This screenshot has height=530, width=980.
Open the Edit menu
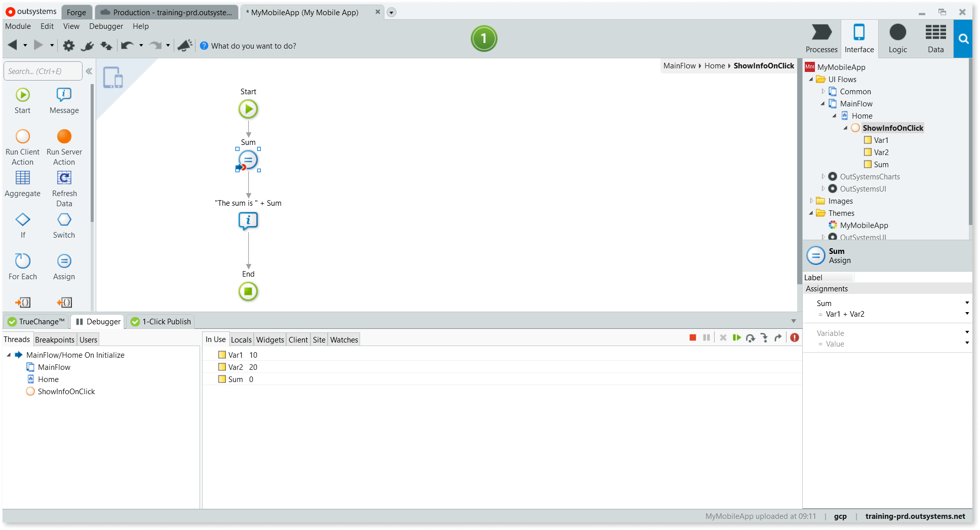click(x=47, y=26)
